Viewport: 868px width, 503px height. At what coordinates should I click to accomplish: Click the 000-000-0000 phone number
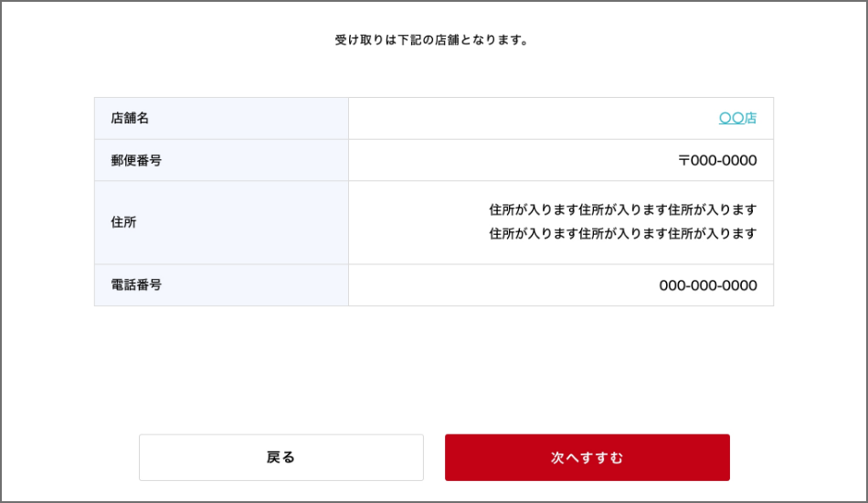708,285
